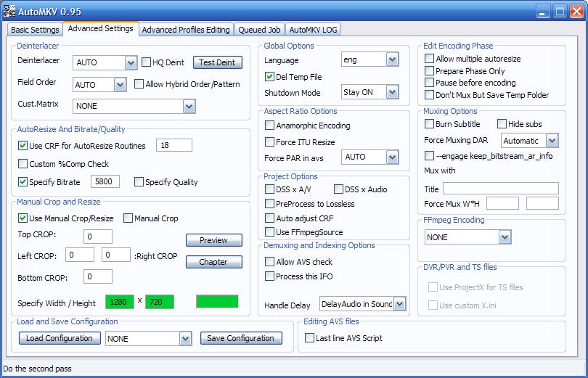The image size is (588, 378).
Task: Maximize the AutoMKV window
Action: pos(560,11)
